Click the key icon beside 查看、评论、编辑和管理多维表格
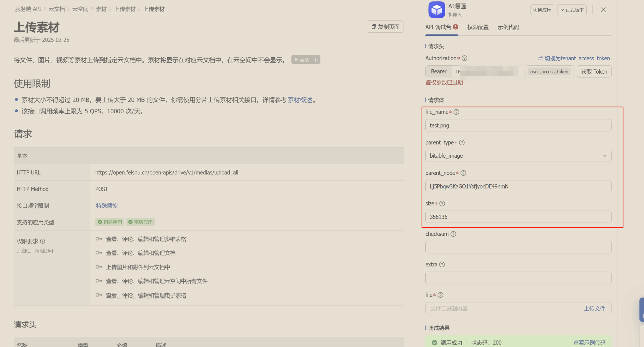This screenshot has width=644, height=347. point(99,239)
